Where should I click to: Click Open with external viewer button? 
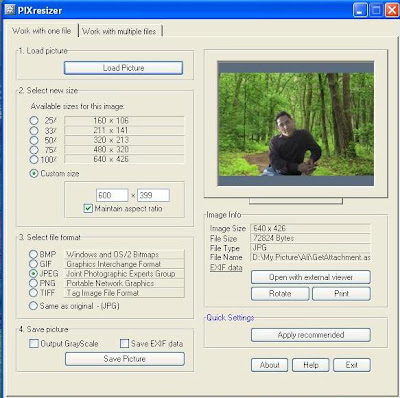click(311, 277)
